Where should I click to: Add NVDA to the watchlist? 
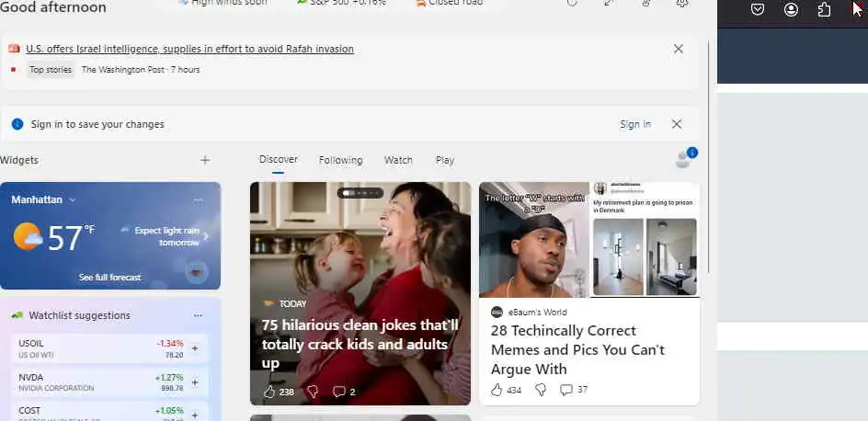(195, 382)
